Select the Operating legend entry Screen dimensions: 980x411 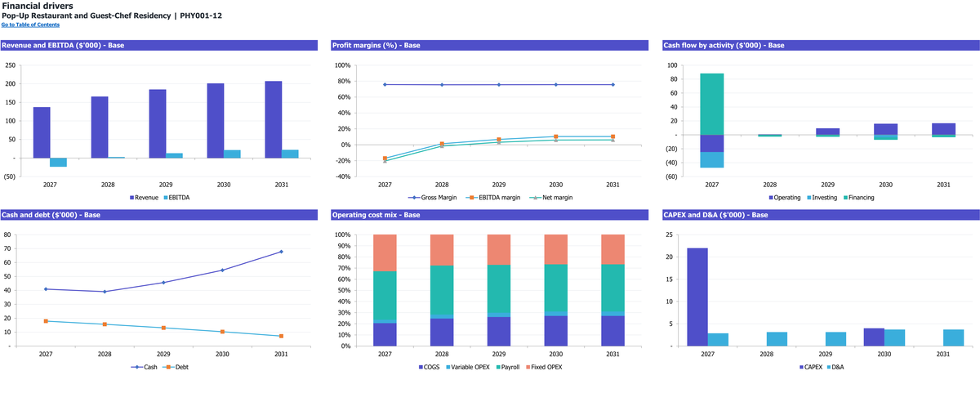784,197
